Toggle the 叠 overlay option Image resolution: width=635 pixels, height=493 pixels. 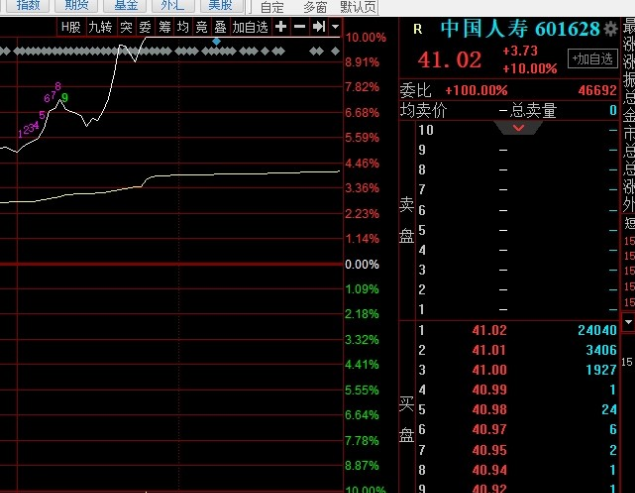220,27
